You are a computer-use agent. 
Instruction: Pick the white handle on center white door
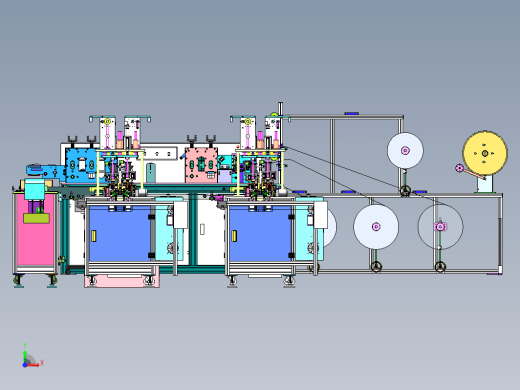(202, 229)
